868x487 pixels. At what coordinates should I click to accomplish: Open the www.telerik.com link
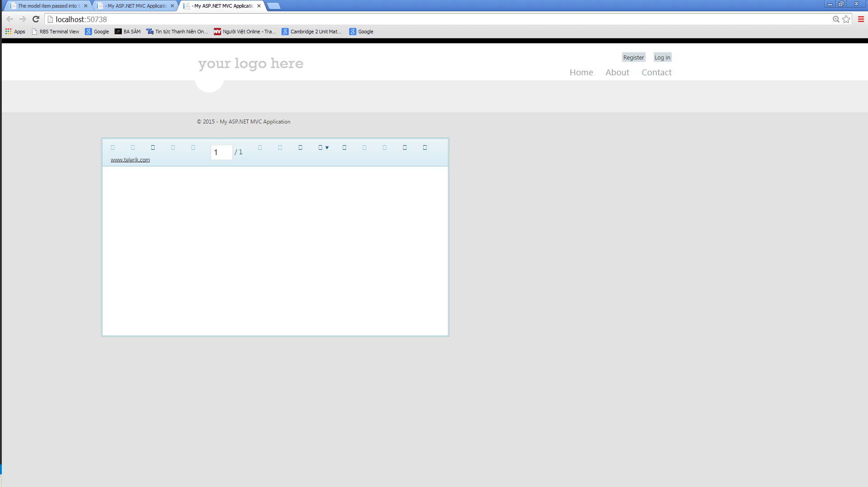coord(130,160)
